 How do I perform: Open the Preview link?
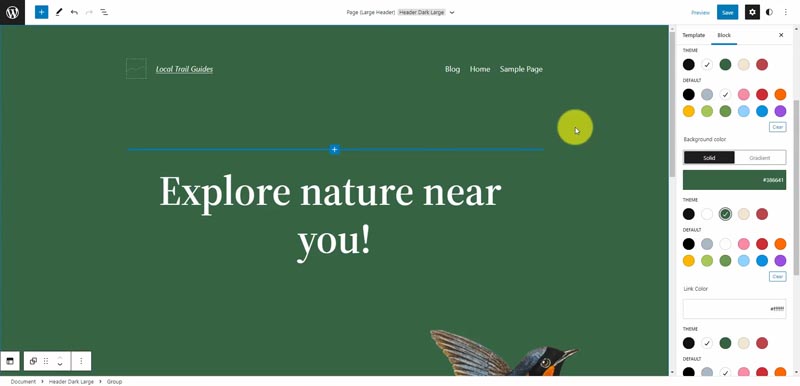pos(700,12)
